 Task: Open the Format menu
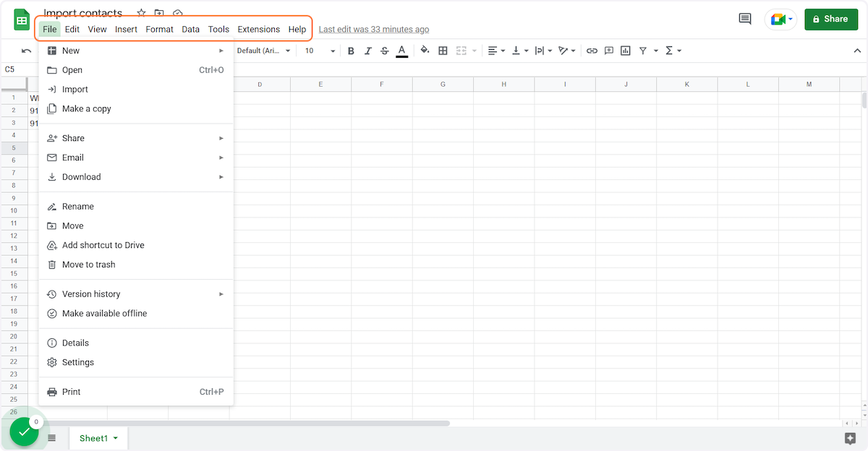pyautogui.click(x=159, y=30)
